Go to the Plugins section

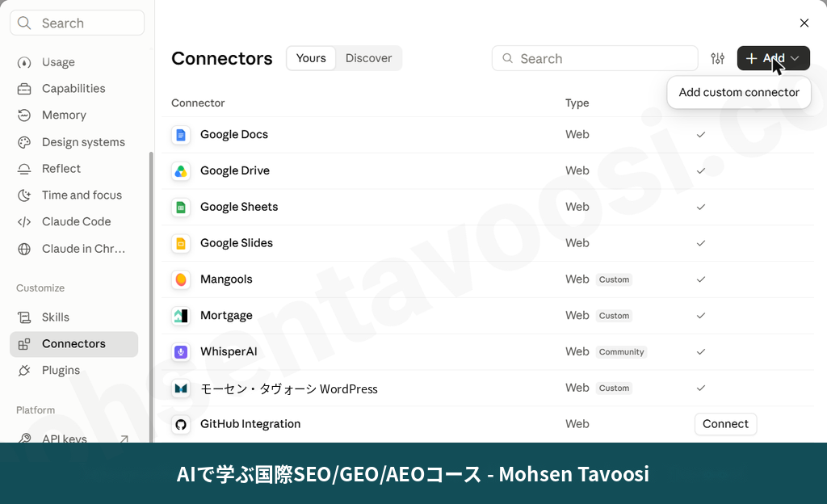pyautogui.click(x=73, y=371)
